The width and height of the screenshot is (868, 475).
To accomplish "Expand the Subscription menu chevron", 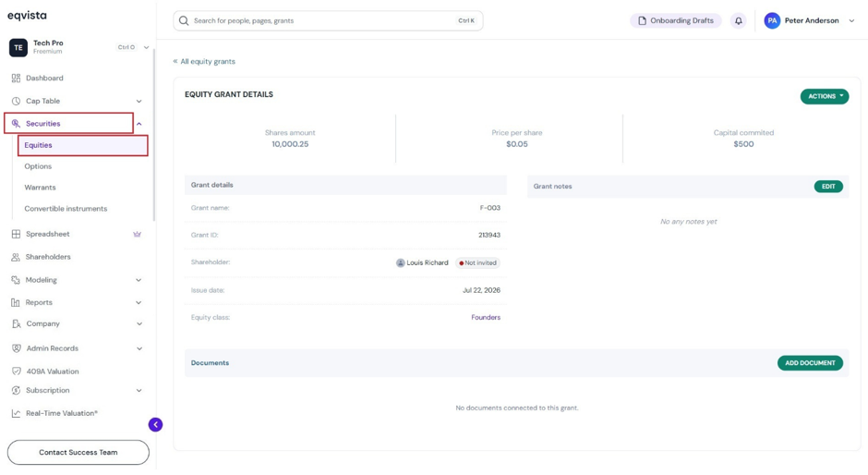I will click(x=139, y=391).
